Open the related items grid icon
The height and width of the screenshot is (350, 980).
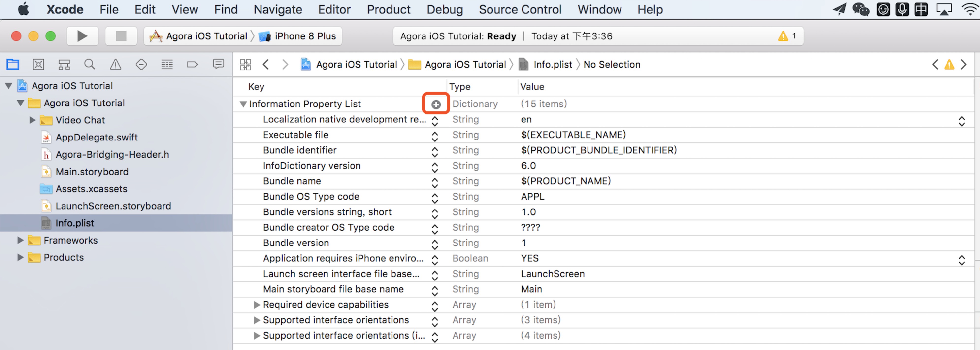pyautogui.click(x=245, y=64)
